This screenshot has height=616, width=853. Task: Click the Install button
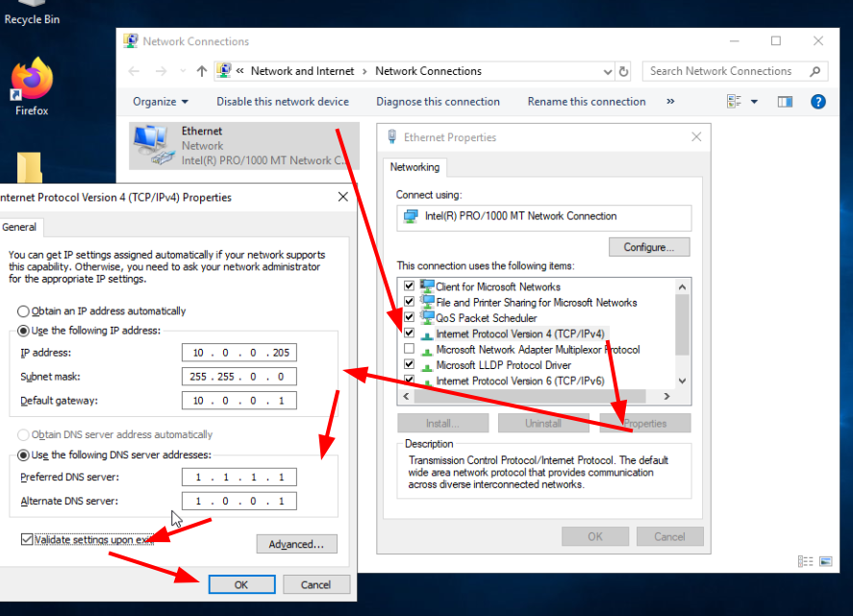(x=442, y=423)
